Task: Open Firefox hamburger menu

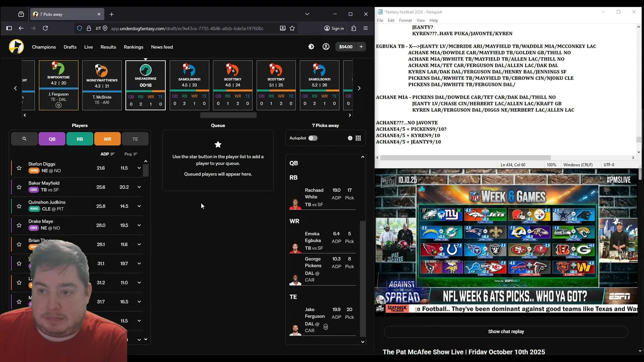Action: pyautogui.click(x=366, y=28)
